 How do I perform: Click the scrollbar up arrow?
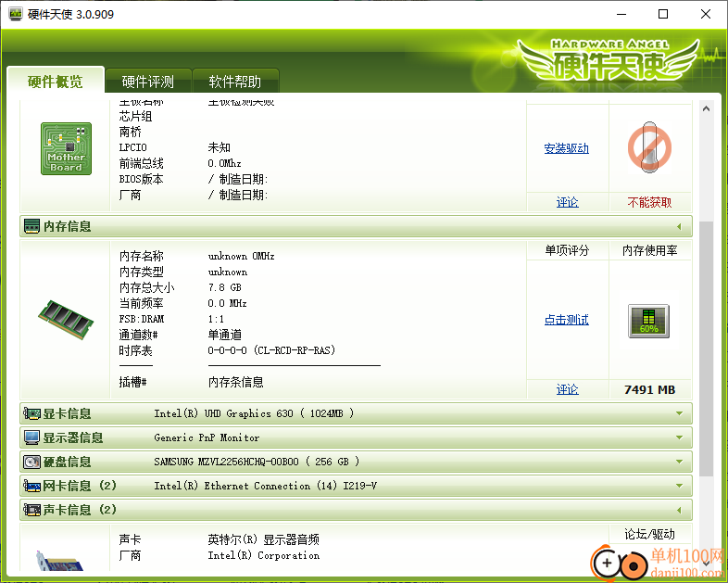pyautogui.click(x=706, y=108)
